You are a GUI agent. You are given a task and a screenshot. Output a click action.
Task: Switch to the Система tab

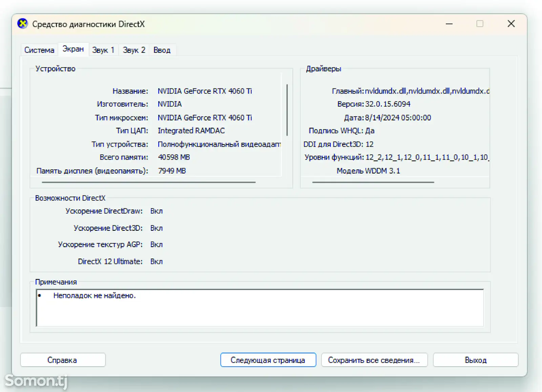(39, 50)
